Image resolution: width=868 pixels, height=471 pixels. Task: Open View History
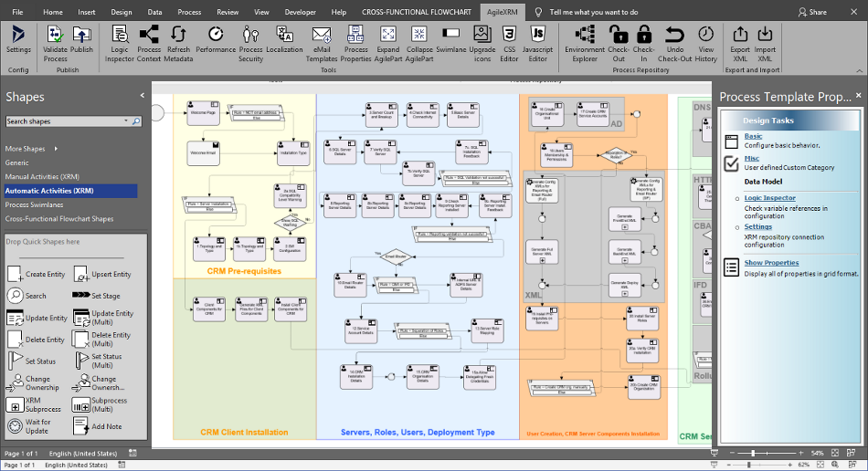point(705,44)
